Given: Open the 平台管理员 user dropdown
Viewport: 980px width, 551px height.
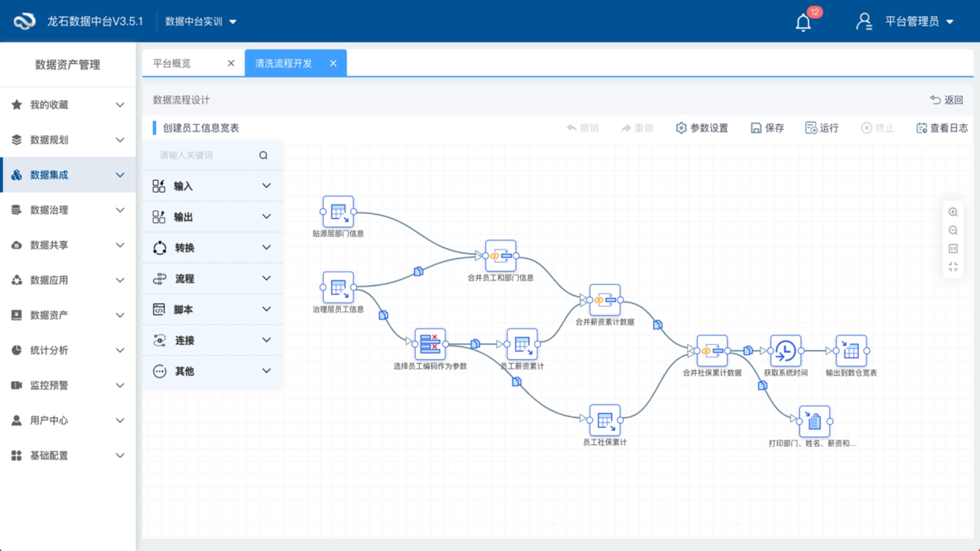Looking at the screenshot, I should click(x=919, y=21).
